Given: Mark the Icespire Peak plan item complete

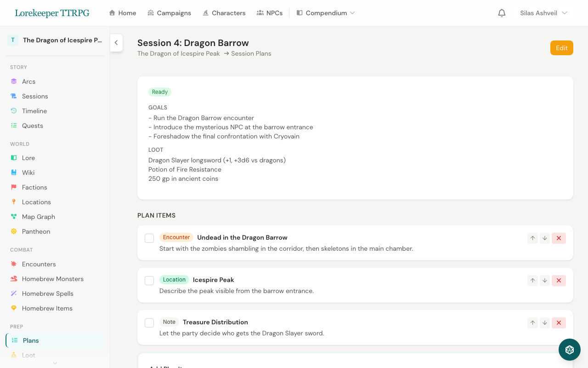Looking at the screenshot, I should [x=149, y=280].
